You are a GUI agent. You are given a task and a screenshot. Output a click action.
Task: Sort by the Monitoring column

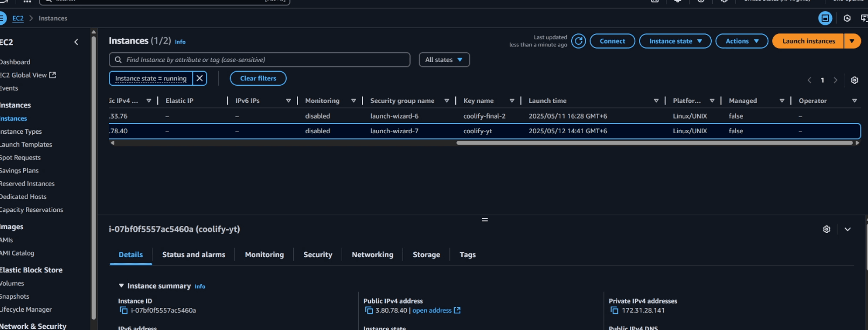tap(353, 101)
